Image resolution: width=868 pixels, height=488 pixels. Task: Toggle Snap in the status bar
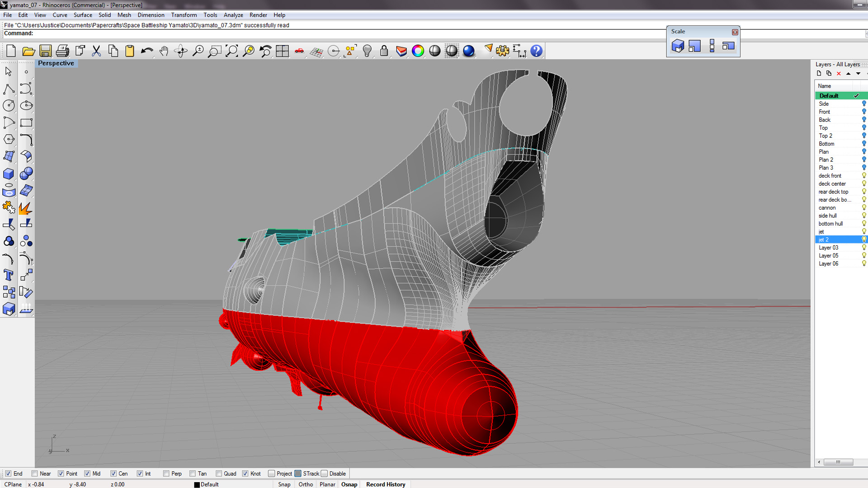tap(284, 484)
